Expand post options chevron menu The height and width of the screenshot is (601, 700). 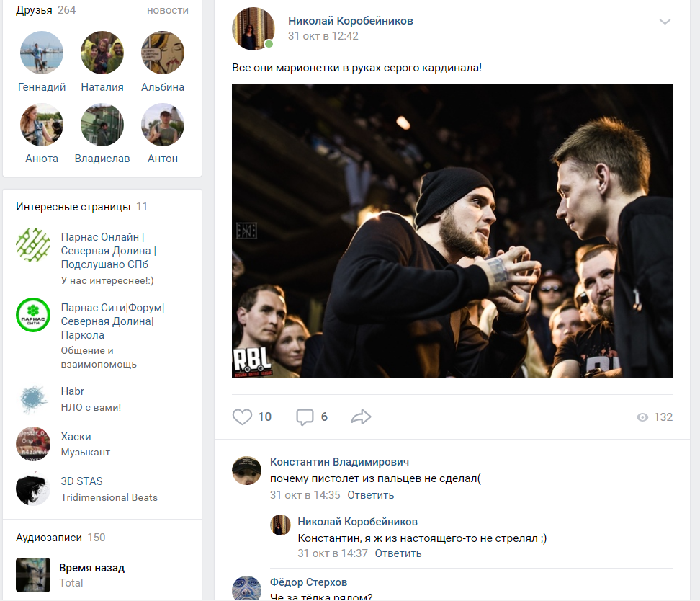tap(665, 22)
